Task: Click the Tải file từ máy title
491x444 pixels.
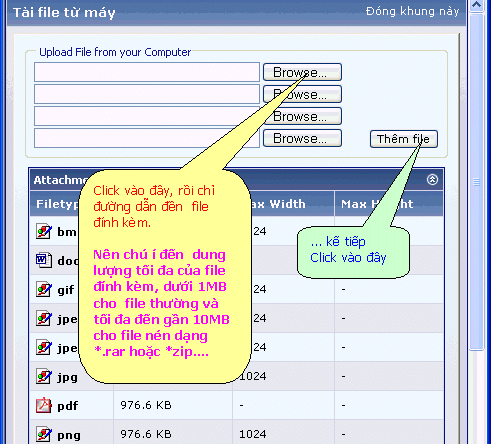Action: point(64,13)
